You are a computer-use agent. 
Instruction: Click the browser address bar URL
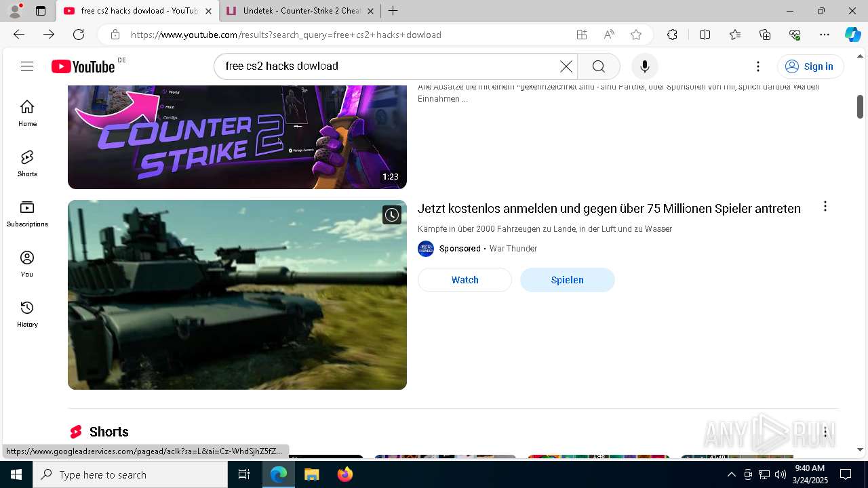coord(285,35)
